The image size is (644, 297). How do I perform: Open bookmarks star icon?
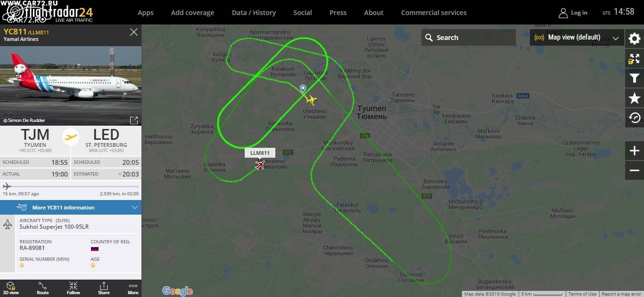pyautogui.click(x=635, y=98)
